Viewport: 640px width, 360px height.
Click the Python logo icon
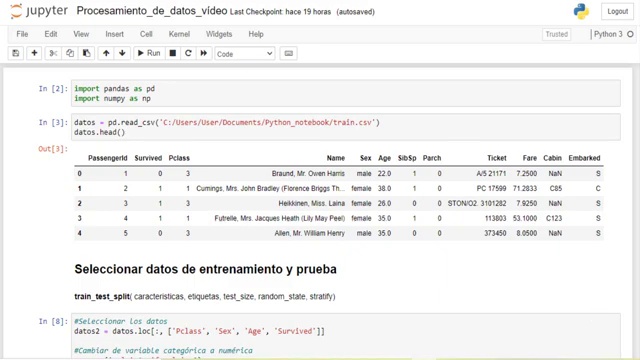pos(581,11)
